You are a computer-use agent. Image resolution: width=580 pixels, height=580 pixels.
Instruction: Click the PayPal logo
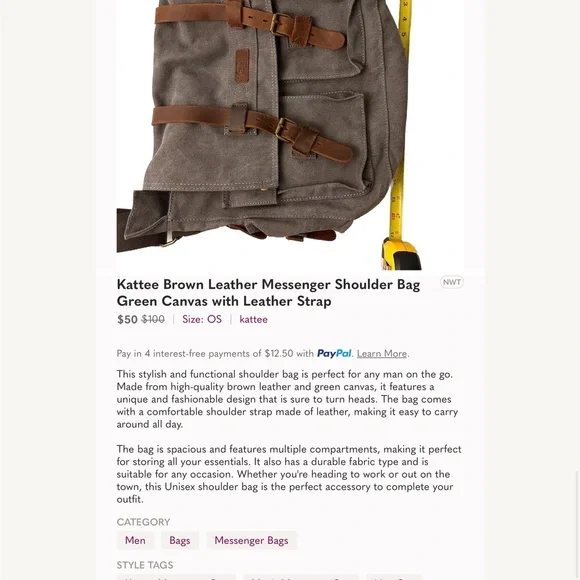click(334, 354)
